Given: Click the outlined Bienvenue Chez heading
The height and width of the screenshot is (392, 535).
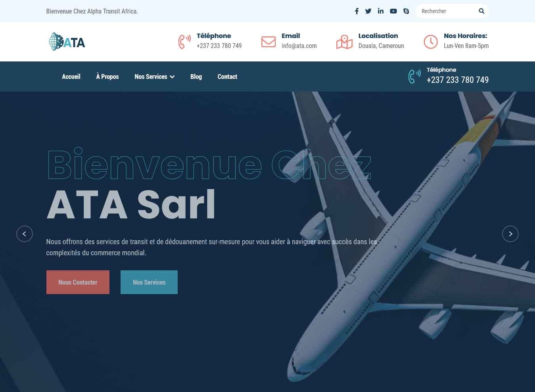Looking at the screenshot, I should pyautogui.click(x=209, y=164).
